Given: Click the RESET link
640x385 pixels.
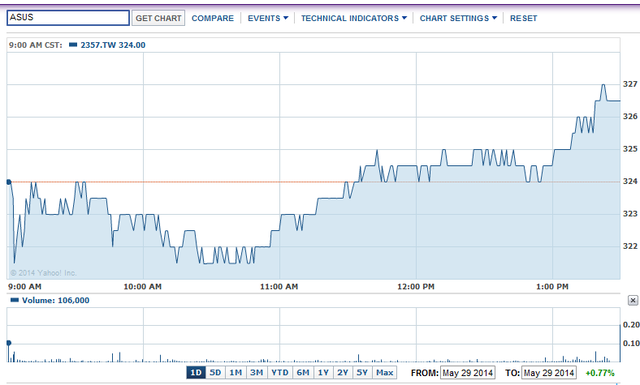Looking at the screenshot, I should tap(523, 18).
